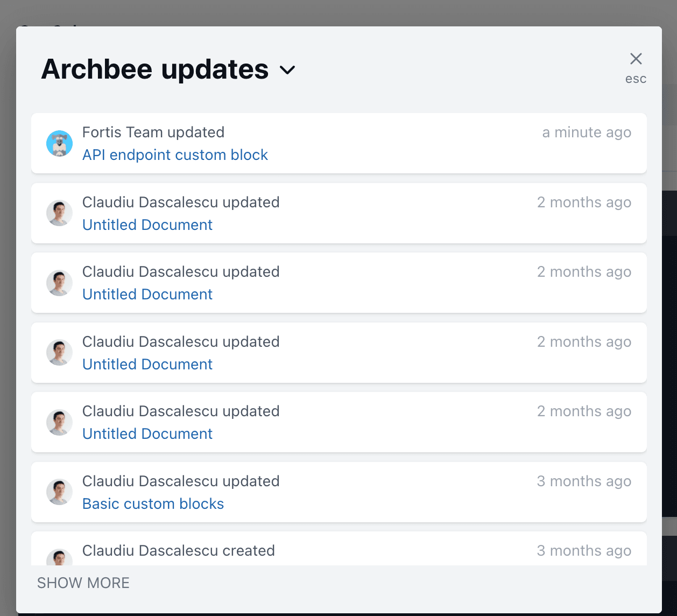
Task: Open the first Untitled Document link
Action: pyautogui.click(x=147, y=225)
